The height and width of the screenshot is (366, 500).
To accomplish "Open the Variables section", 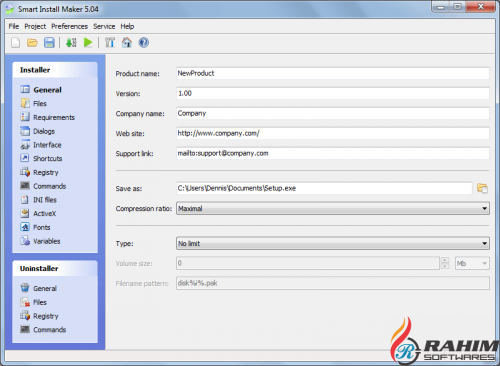I will (x=40, y=241).
